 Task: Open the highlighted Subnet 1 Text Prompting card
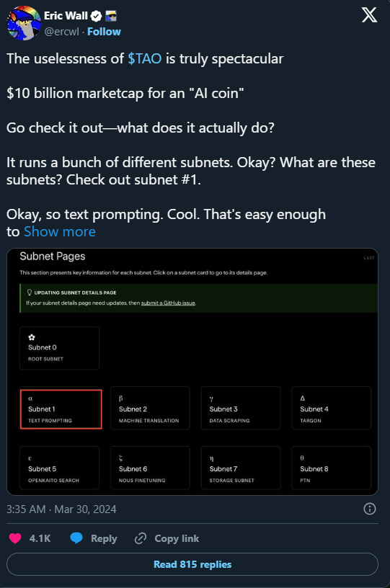tap(61, 409)
